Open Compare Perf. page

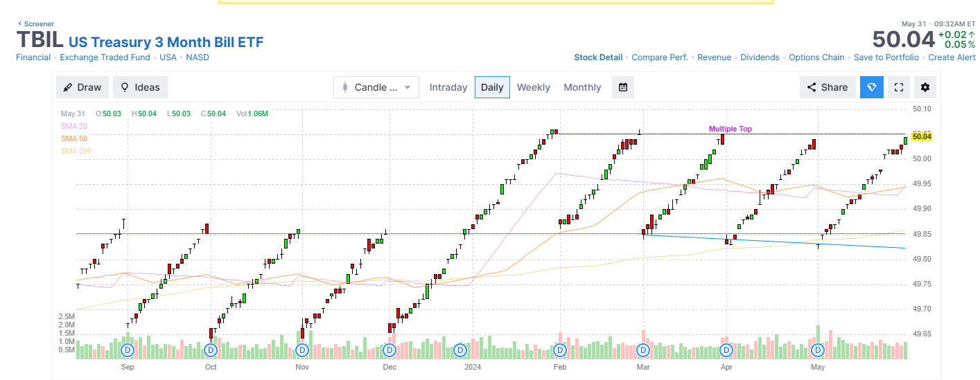[x=660, y=57]
